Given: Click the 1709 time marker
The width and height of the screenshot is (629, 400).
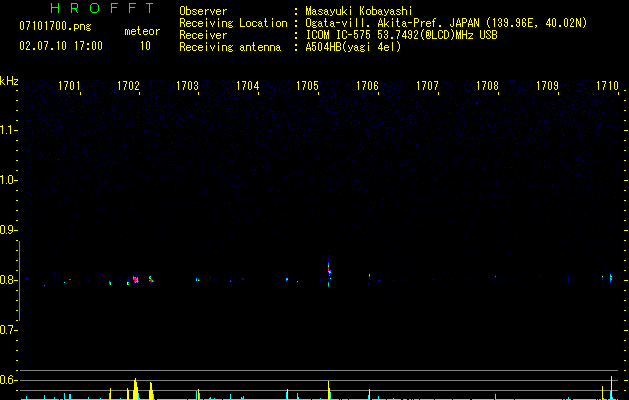Looking at the screenshot, I should point(547,86).
